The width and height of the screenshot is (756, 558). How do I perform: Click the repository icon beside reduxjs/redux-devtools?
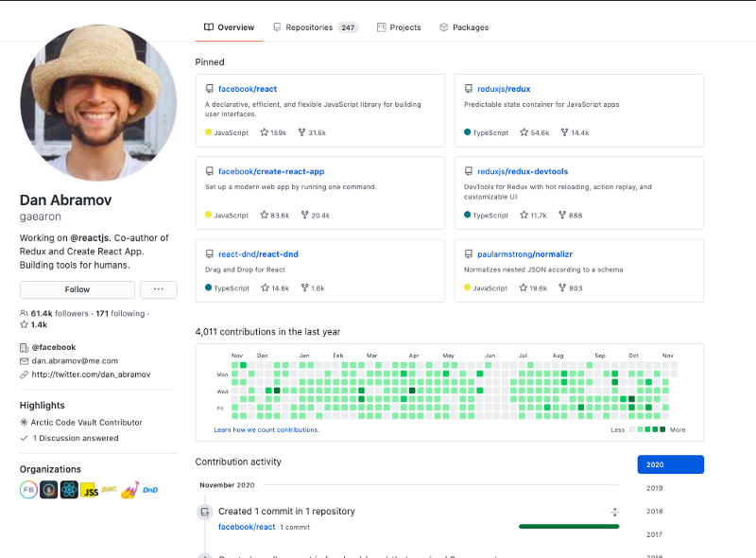pos(468,171)
